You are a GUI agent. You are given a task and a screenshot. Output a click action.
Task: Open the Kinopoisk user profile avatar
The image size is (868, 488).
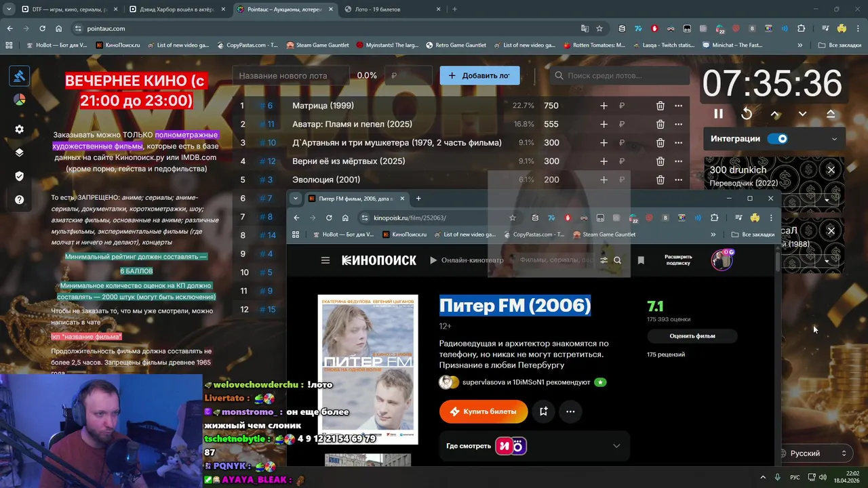(722, 260)
